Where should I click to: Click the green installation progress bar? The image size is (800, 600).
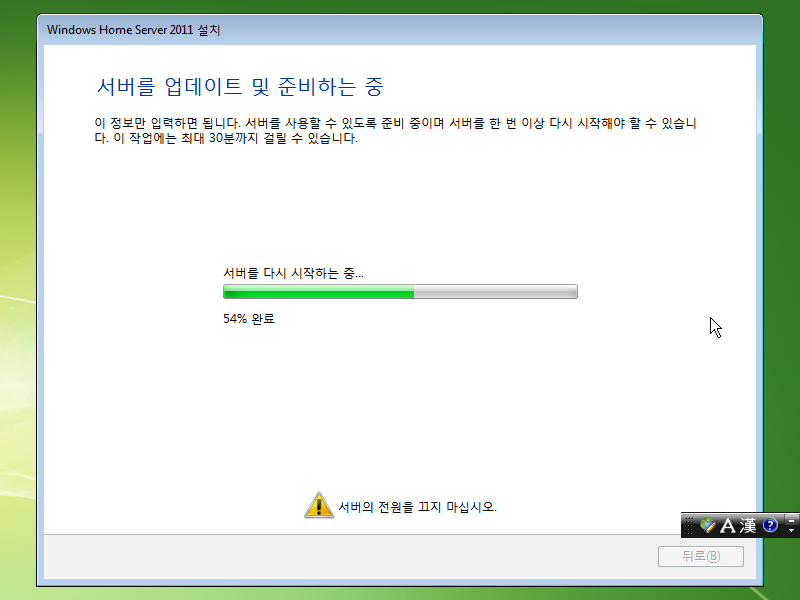[x=400, y=292]
